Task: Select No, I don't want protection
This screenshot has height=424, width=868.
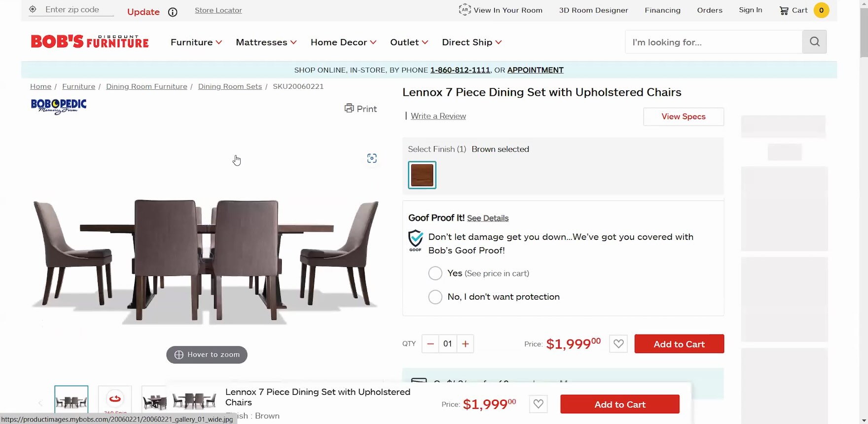Action: 435,297
